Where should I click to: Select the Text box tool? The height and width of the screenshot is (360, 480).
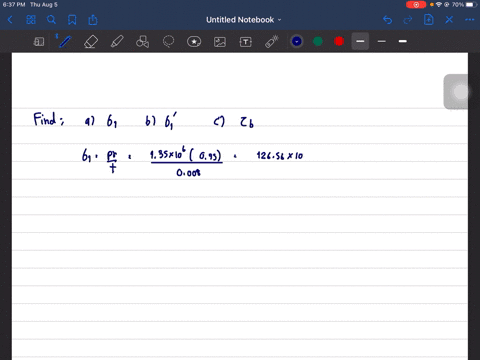click(x=246, y=42)
